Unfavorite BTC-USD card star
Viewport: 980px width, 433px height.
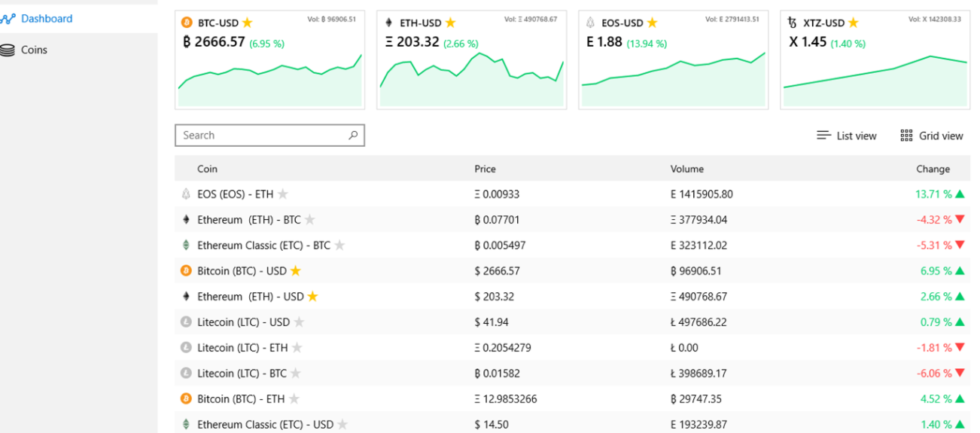click(x=247, y=23)
